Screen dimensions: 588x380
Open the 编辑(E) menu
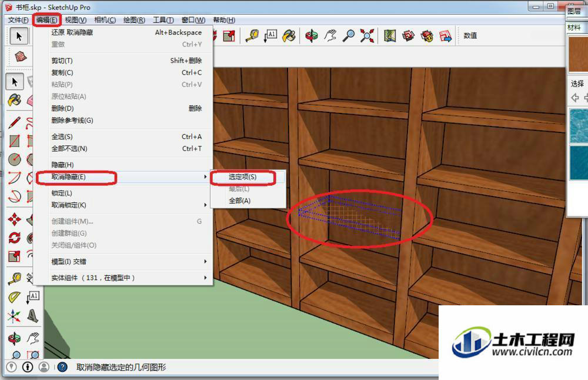pyautogui.click(x=47, y=20)
